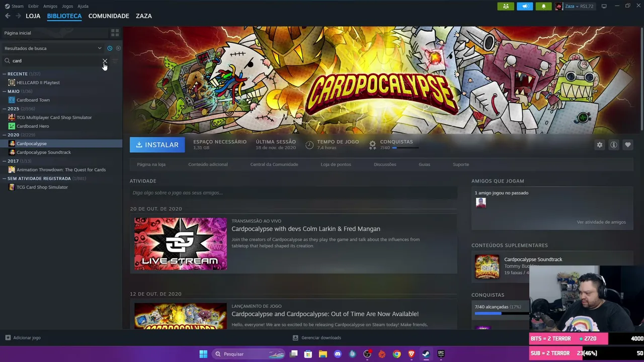Open OBS Studio from the taskbar

click(367, 354)
